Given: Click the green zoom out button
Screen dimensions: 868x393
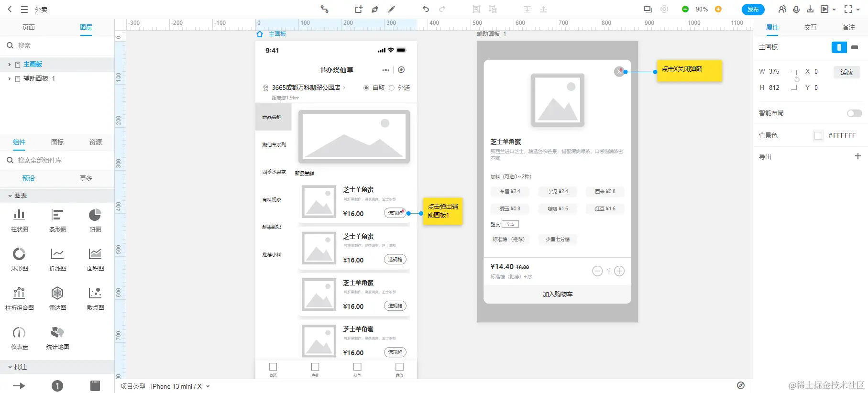Looking at the screenshot, I should (x=685, y=9).
